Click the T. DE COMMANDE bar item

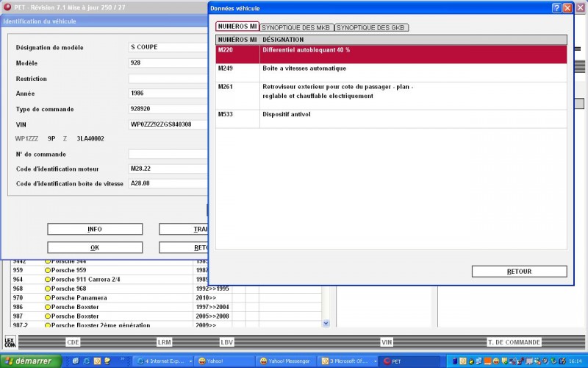(514, 342)
